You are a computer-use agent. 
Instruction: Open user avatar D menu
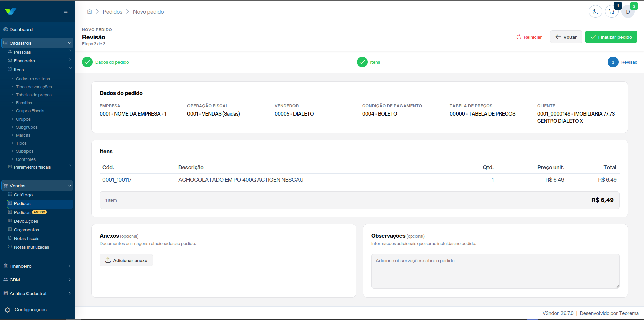click(628, 12)
